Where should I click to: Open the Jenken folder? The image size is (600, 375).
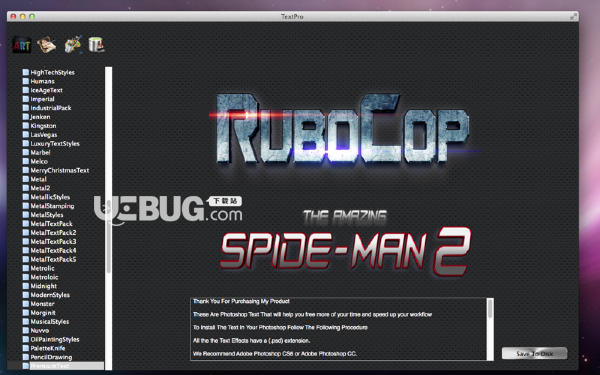36,117
